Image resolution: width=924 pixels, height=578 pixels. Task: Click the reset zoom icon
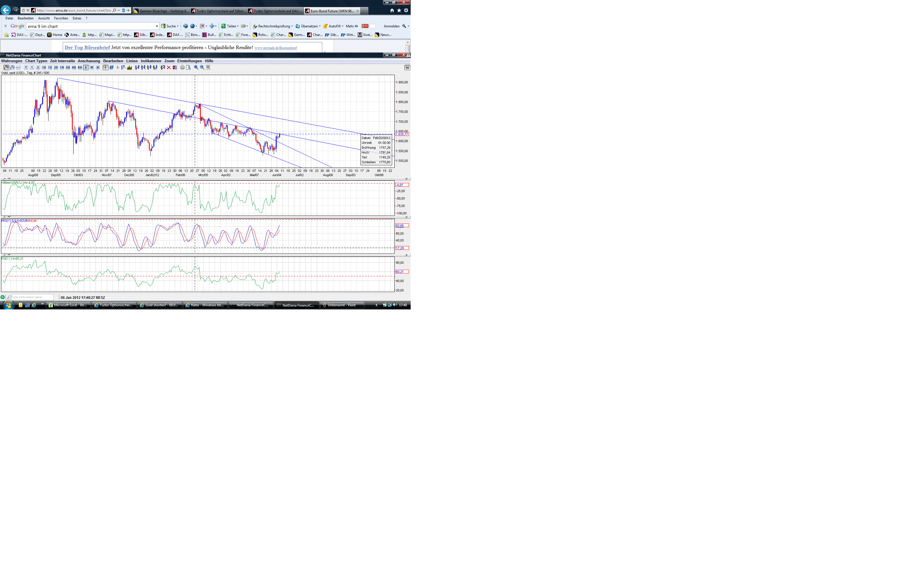[x=208, y=67]
